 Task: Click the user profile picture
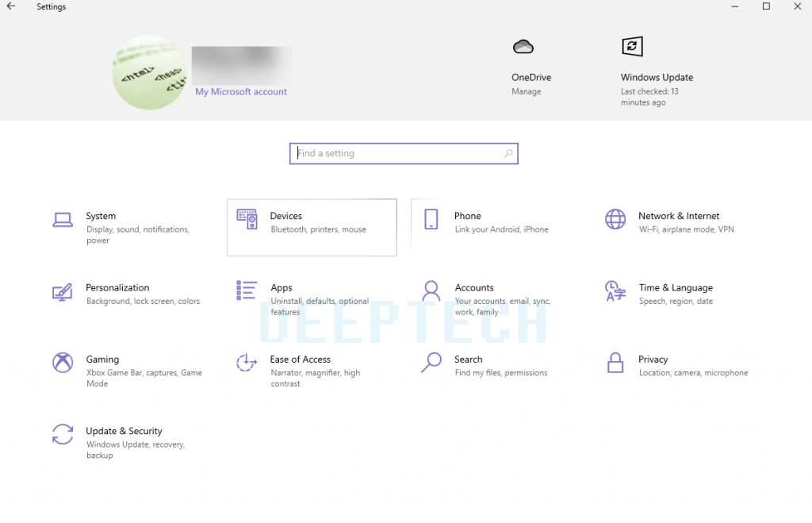click(150, 72)
